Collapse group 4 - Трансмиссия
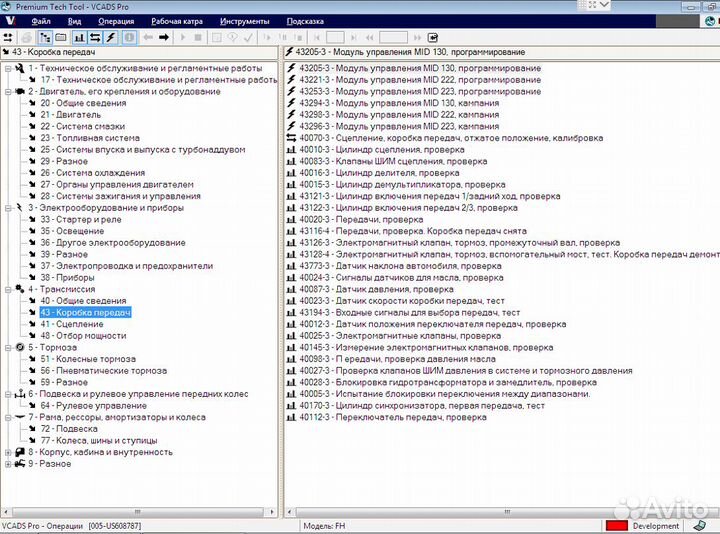The width and height of the screenshot is (720, 534). [x=8, y=289]
